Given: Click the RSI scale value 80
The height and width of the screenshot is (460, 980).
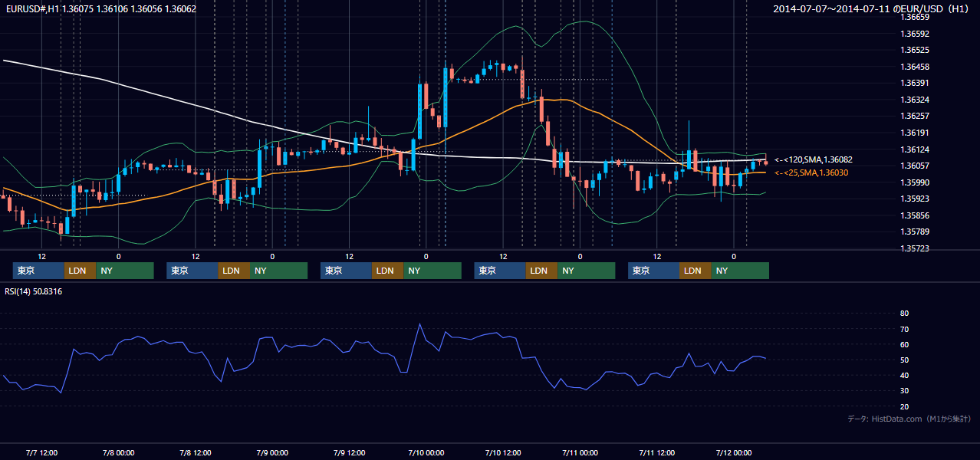Looking at the screenshot, I should tap(904, 314).
